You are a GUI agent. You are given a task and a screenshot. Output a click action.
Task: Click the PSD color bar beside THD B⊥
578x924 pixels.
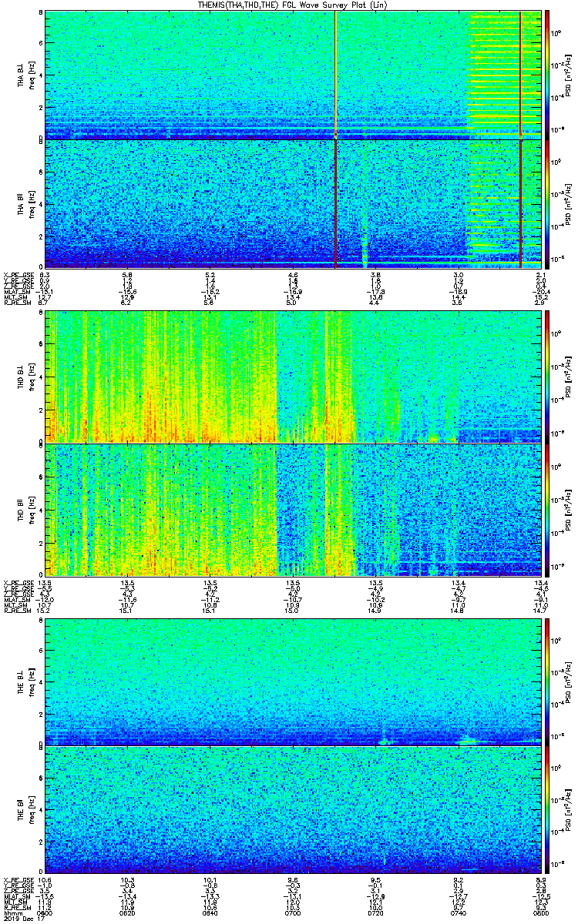click(x=547, y=377)
